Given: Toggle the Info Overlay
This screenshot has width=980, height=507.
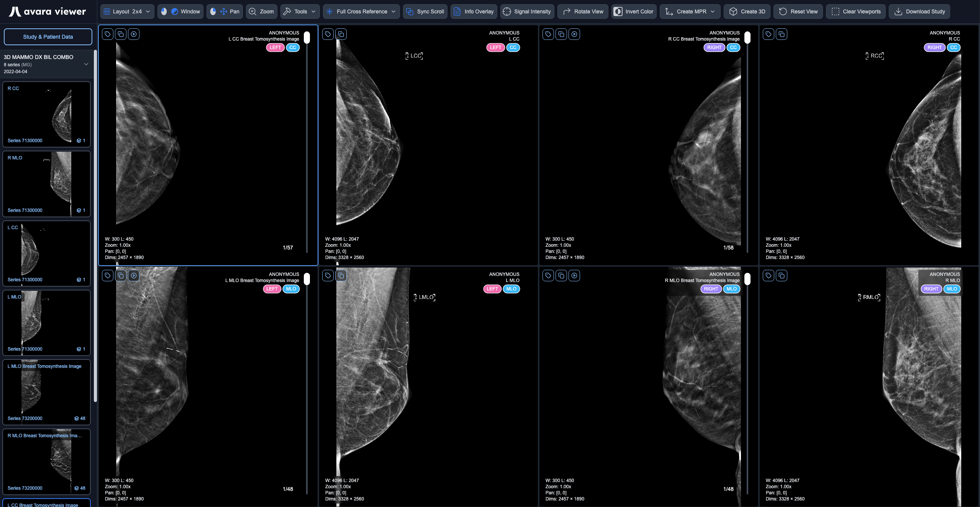Looking at the screenshot, I should (x=473, y=11).
